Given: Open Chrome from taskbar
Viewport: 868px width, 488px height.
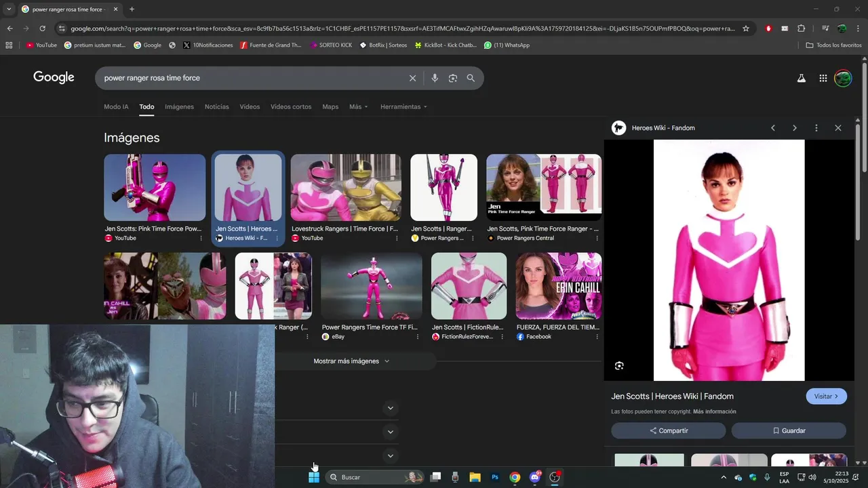Looking at the screenshot, I should pyautogui.click(x=515, y=477).
